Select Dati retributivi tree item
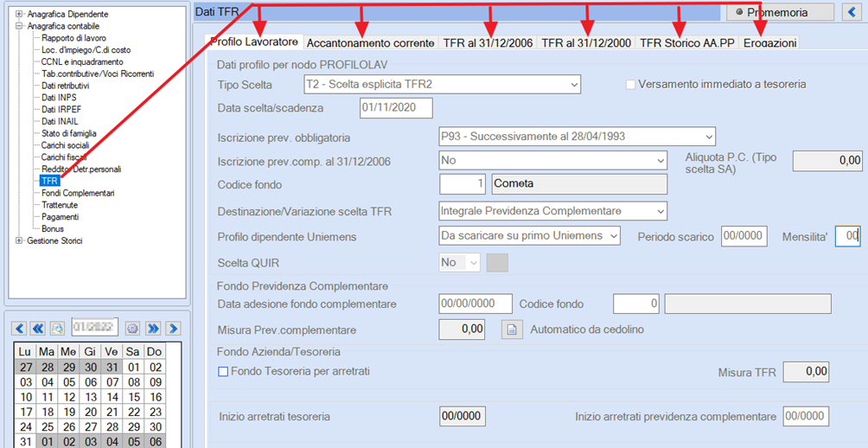The width and height of the screenshot is (868, 448). point(66,86)
